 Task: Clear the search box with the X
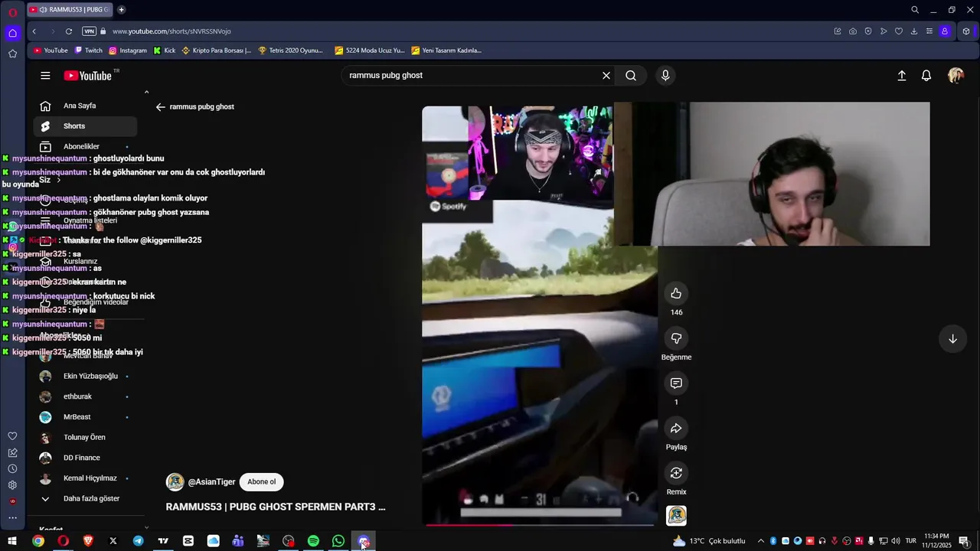[x=606, y=76]
